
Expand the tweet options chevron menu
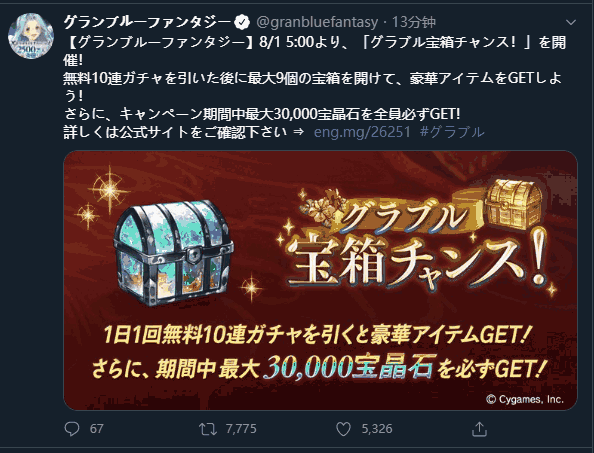(x=571, y=23)
